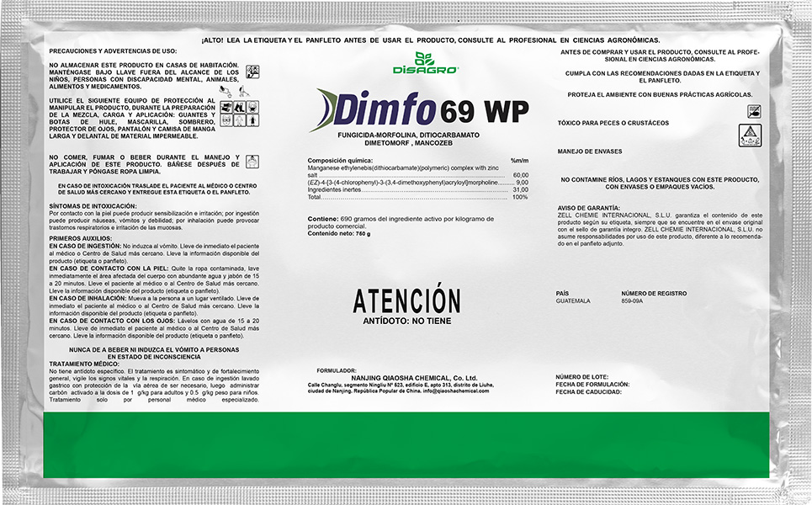Click the 'Ingredientes inertes' row
The image size is (812, 505).
click(x=418, y=189)
